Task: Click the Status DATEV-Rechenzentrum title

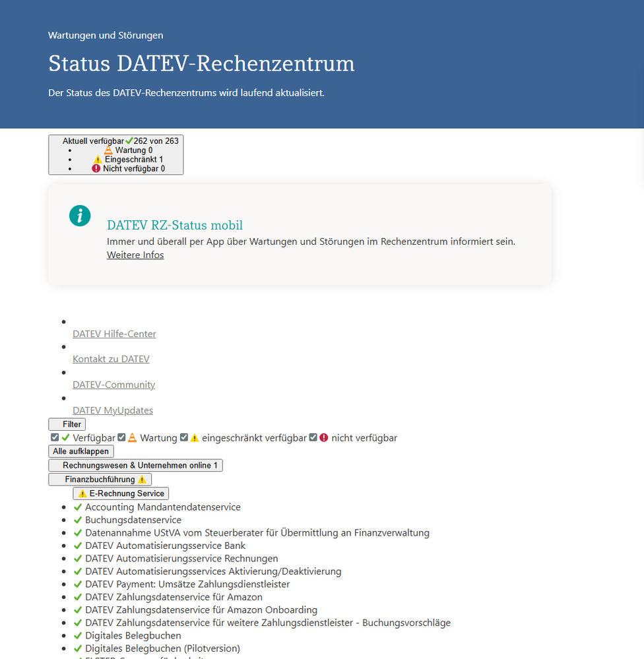Action: 201,63
